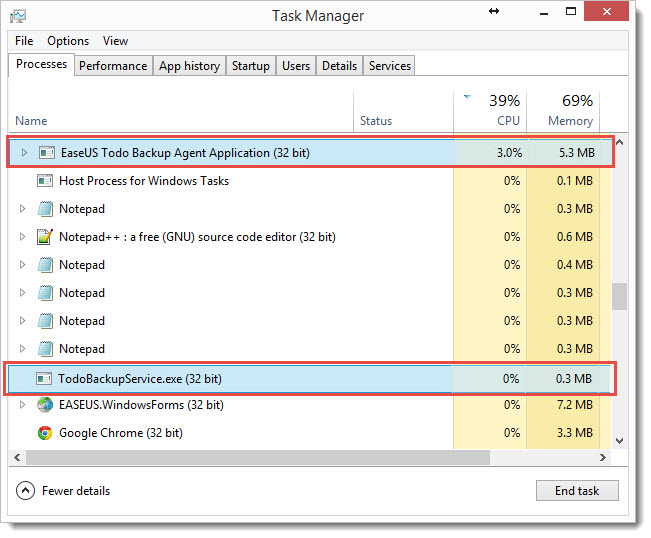
Task: Click the Task Manager title bar icon
Action: click(x=18, y=16)
